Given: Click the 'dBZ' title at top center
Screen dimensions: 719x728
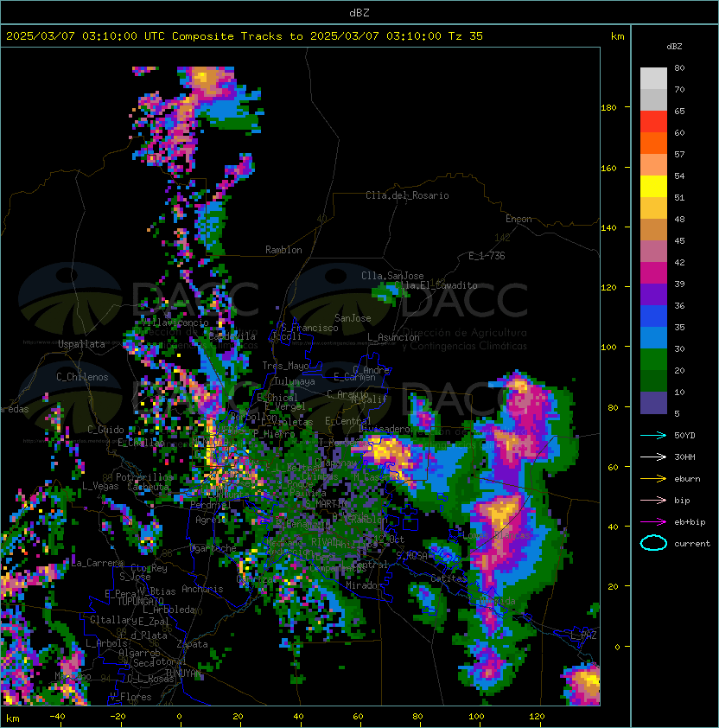Looking at the screenshot, I should (x=359, y=12).
